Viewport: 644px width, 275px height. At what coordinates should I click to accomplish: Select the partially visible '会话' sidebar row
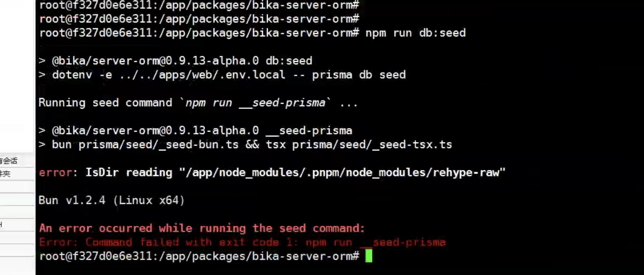(17, 161)
